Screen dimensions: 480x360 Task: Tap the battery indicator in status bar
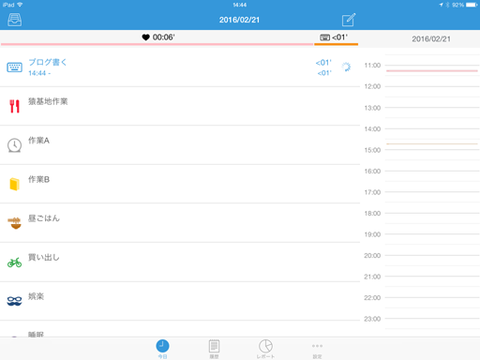pyautogui.click(x=472, y=5)
